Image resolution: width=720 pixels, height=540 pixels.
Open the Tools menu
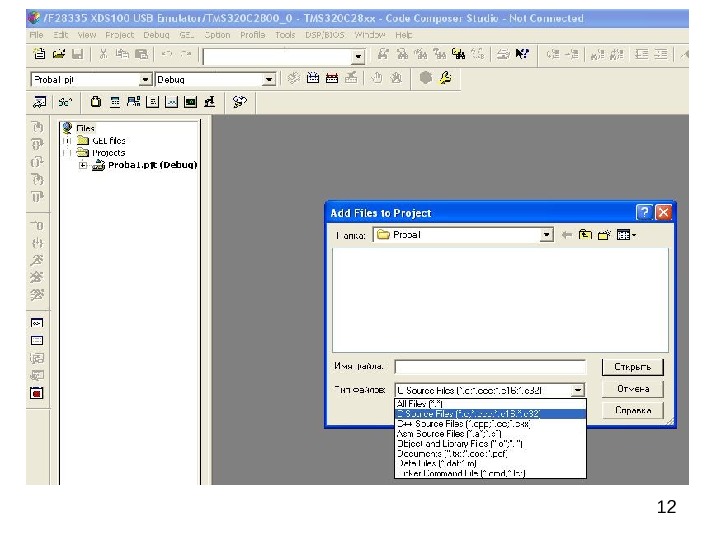point(285,35)
